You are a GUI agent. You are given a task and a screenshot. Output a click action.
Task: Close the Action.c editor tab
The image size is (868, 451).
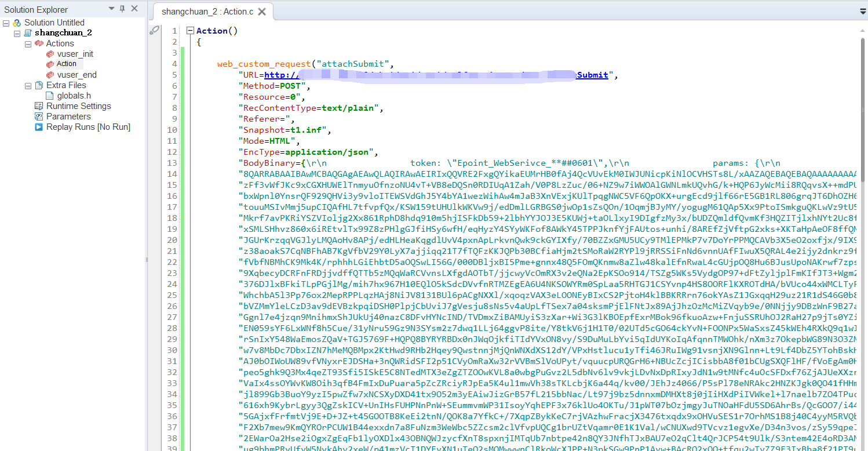click(262, 12)
